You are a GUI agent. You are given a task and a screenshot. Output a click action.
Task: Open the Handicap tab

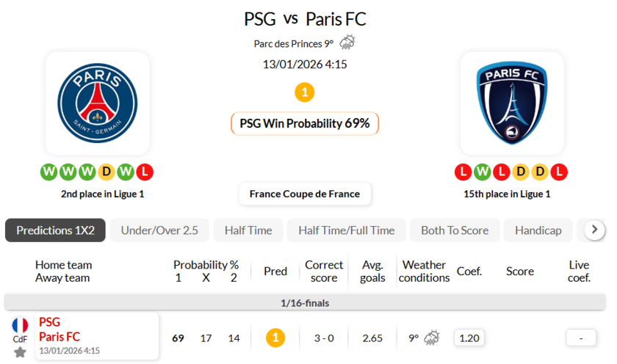[538, 230]
